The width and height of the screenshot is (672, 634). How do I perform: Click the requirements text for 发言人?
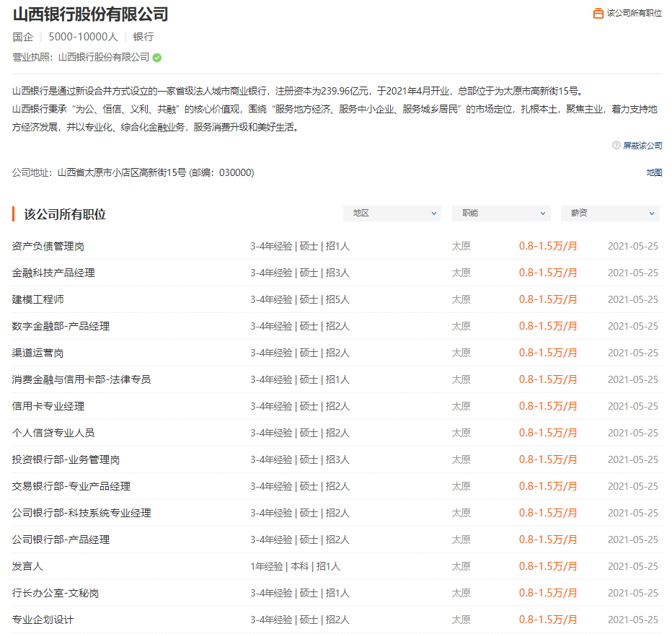click(296, 567)
